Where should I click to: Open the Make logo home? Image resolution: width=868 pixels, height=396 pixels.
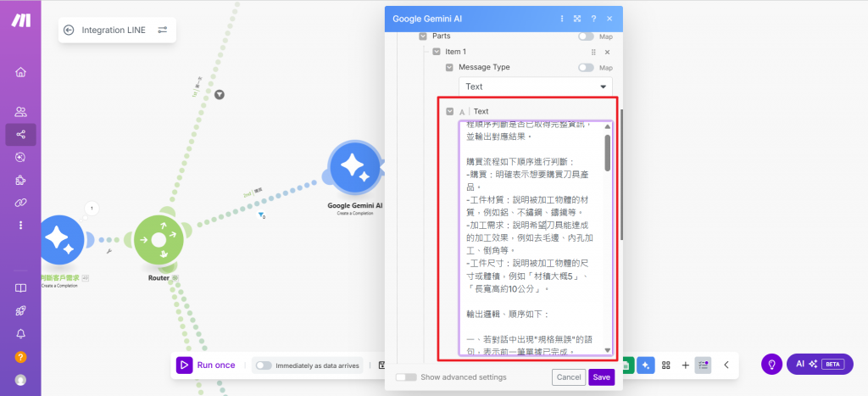click(21, 20)
